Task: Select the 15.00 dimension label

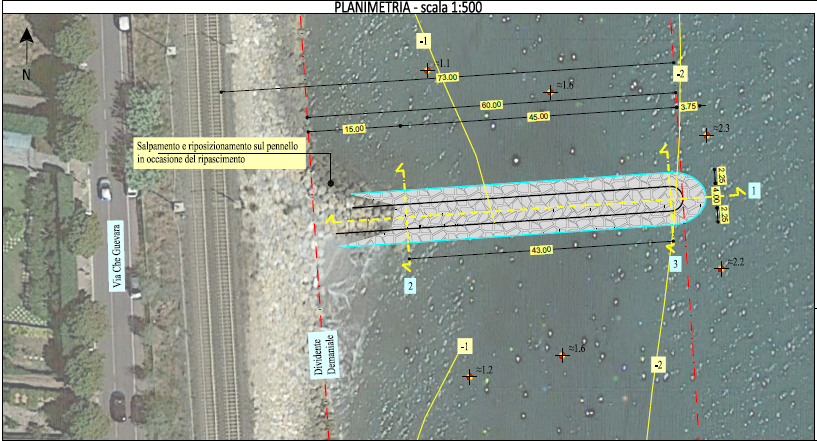Action: point(354,129)
